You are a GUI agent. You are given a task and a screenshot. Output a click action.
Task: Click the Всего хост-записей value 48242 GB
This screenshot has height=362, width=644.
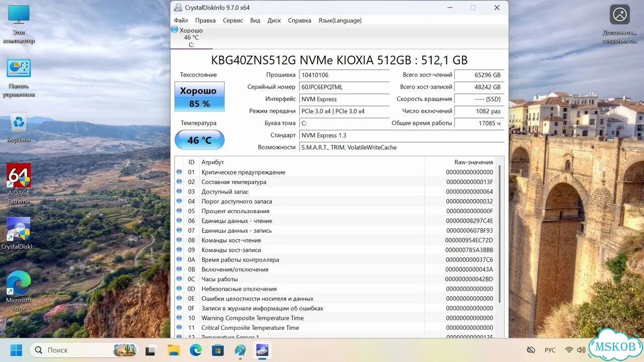click(479, 87)
